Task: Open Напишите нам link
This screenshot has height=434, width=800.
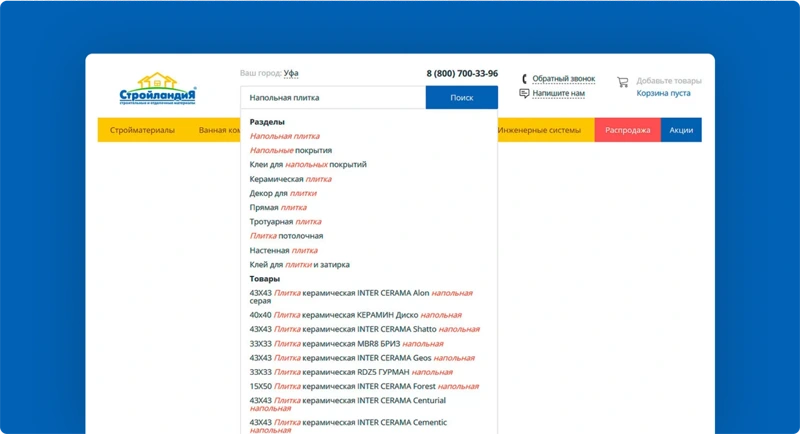Action: pyautogui.click(x=559, y=93)
